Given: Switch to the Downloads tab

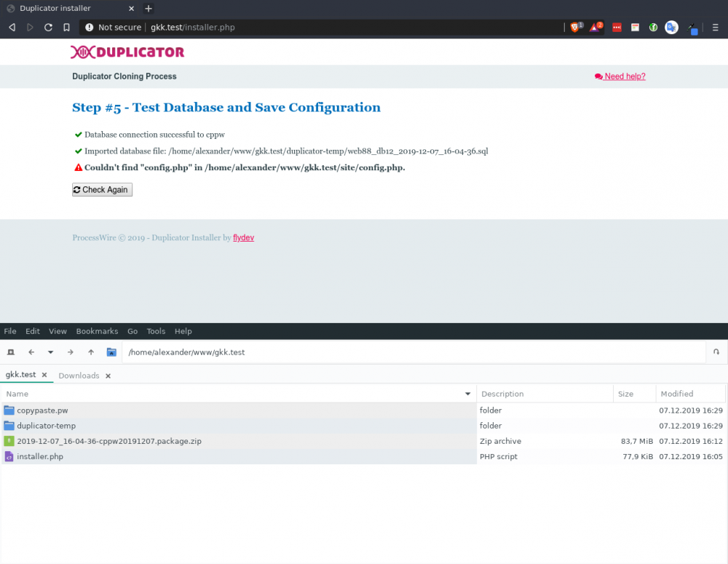Looking at the screenshot, I should click(x=79, y=376).
